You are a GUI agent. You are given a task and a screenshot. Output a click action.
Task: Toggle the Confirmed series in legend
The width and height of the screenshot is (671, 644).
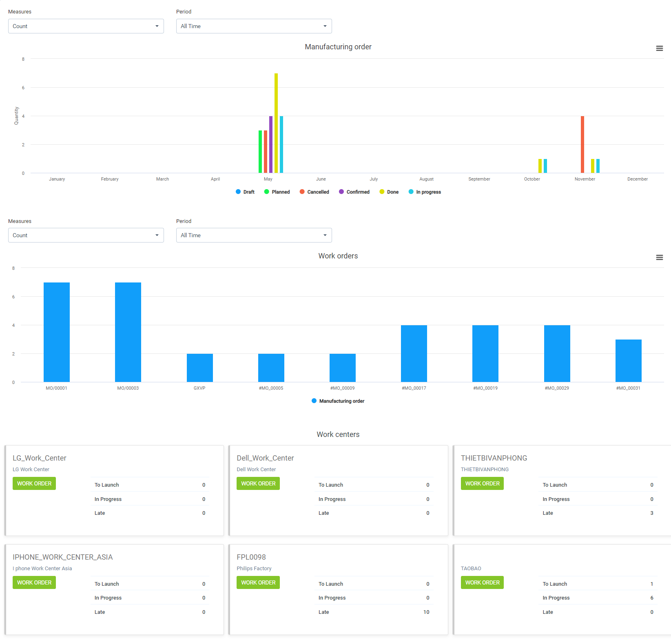tap(354, 192)
